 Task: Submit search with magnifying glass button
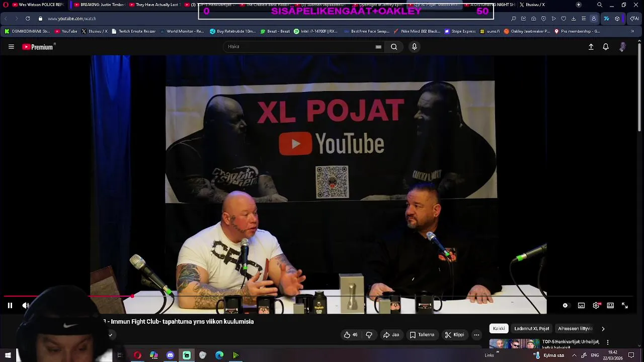pyautogui.click(x=394, y=47)
